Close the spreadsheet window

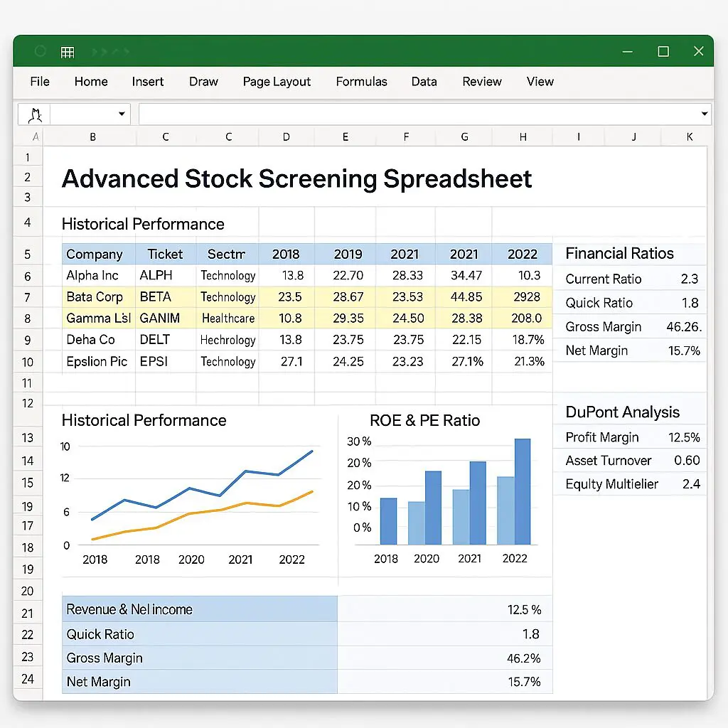pyautogui.click(x=698, y=52)
